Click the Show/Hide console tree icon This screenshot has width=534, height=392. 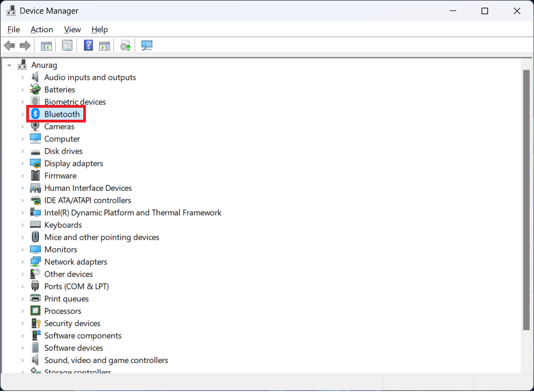click(47, 45)
